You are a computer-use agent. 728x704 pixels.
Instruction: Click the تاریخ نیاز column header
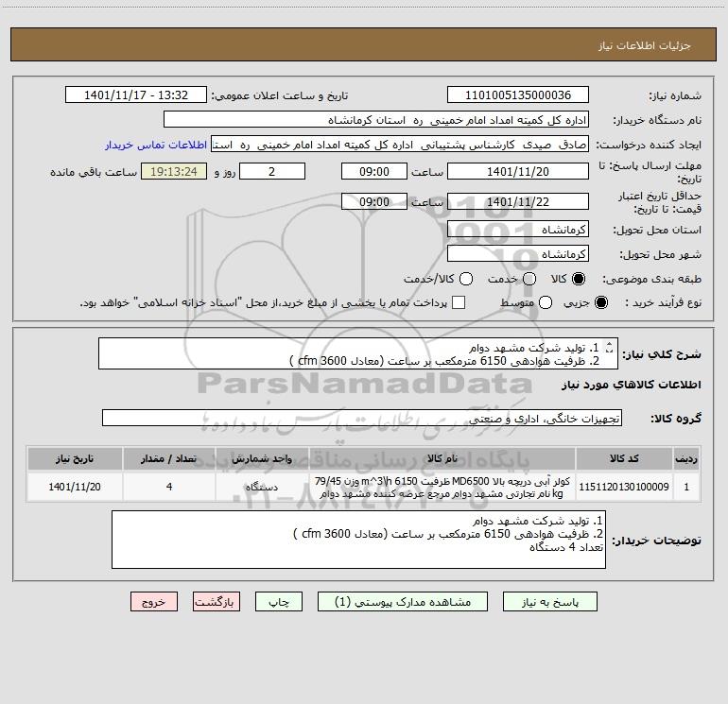(x=75, y=458)
